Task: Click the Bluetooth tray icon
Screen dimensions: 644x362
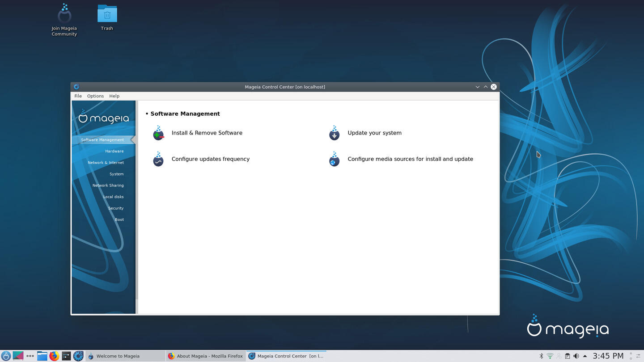Action: tap(541, 356)
